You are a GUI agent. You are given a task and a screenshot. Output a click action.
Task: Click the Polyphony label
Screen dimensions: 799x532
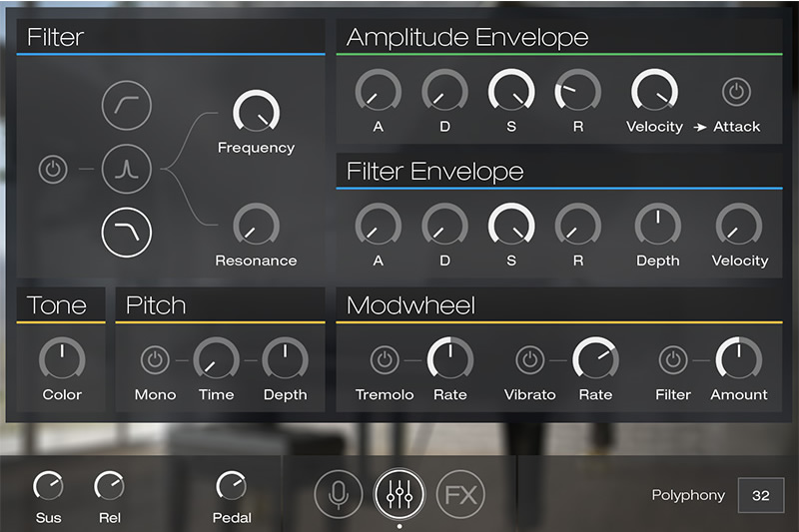688,495
